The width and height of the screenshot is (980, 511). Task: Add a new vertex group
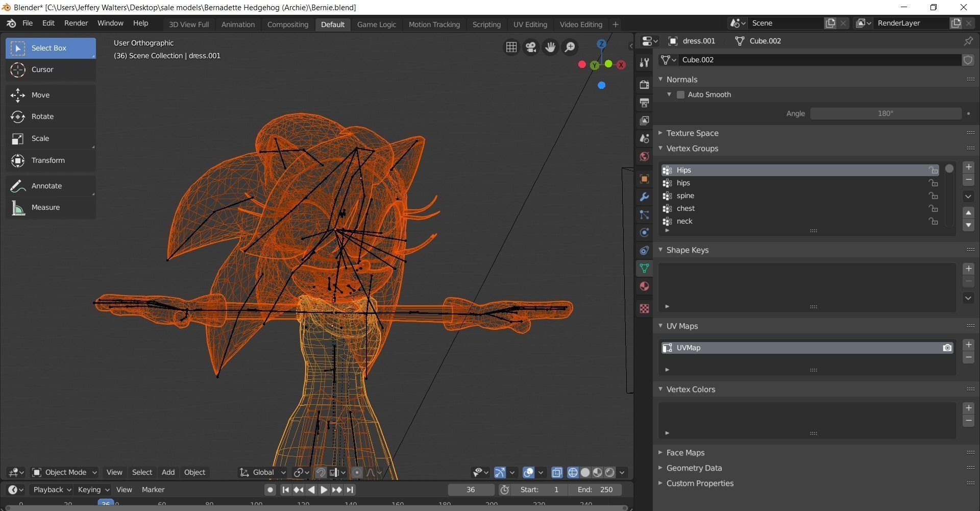pos(968,167)
